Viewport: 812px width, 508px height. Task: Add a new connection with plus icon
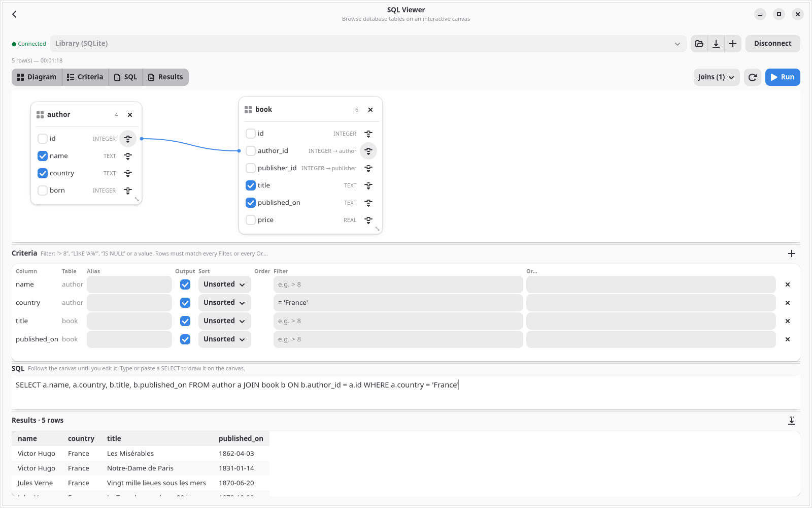(x=733, y=44)
